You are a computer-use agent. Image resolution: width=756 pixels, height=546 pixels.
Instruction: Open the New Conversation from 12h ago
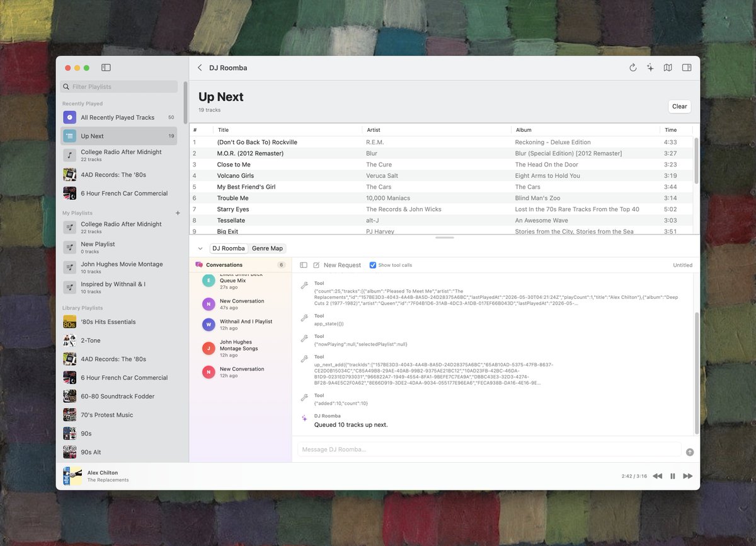tap(241, 372)
